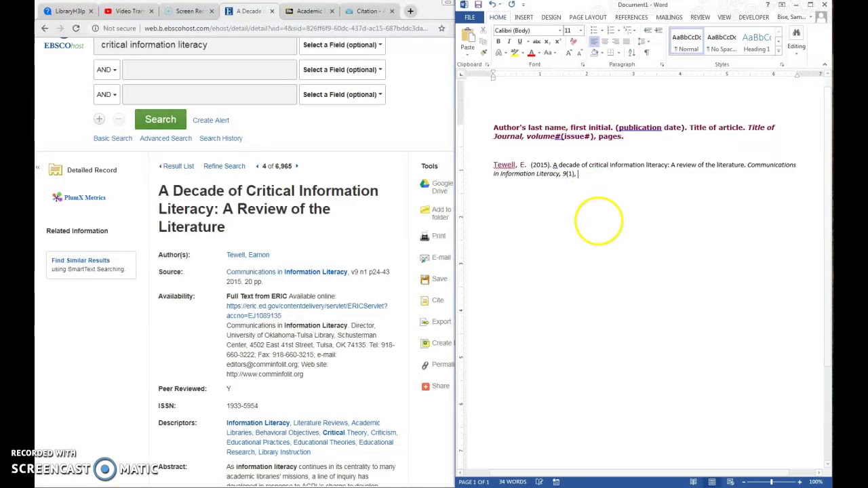
Task: Click the Numbering list icon
Action: (610, 30)
